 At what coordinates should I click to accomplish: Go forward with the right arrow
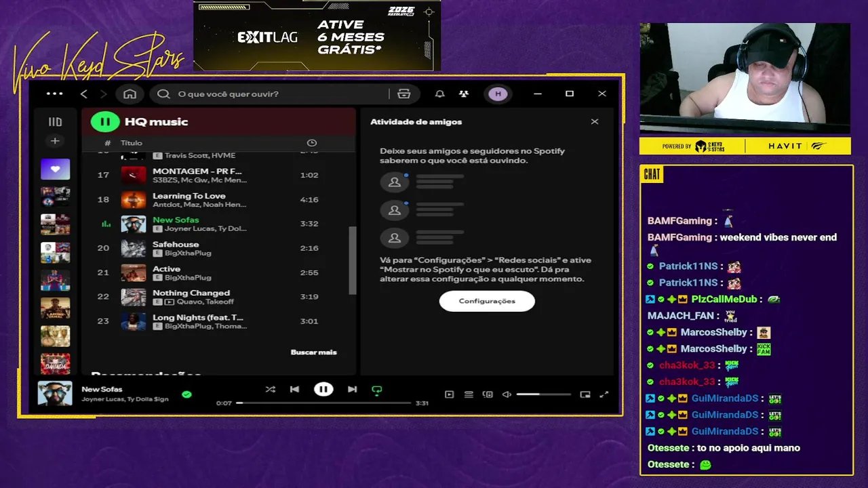pyautogui.click(x=103, y=94)
